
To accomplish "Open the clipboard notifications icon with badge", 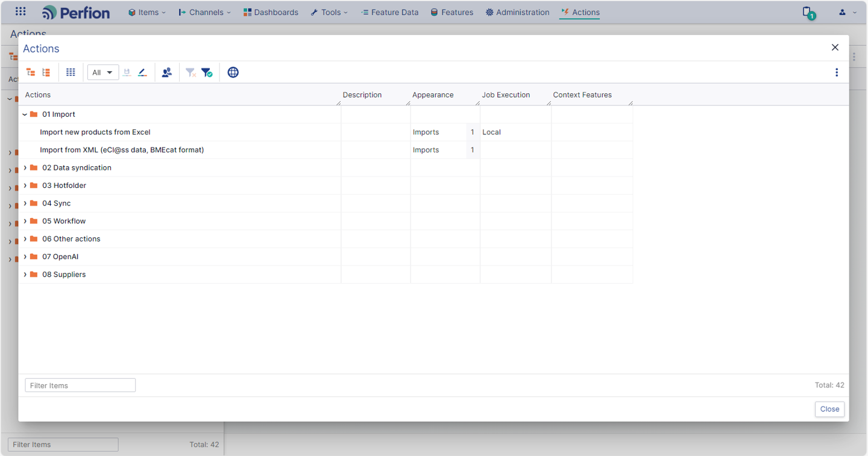I will [808, 13].
